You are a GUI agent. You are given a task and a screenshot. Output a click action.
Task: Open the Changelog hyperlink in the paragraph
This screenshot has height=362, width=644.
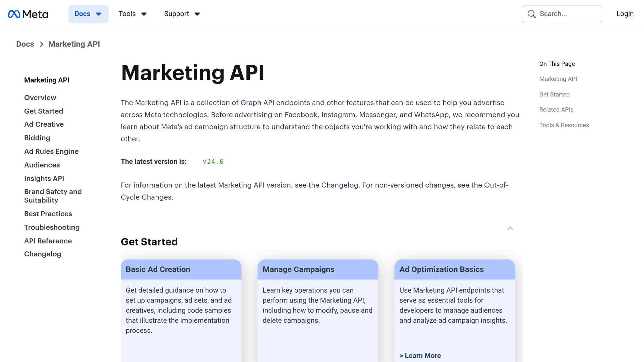pos(339,185)
